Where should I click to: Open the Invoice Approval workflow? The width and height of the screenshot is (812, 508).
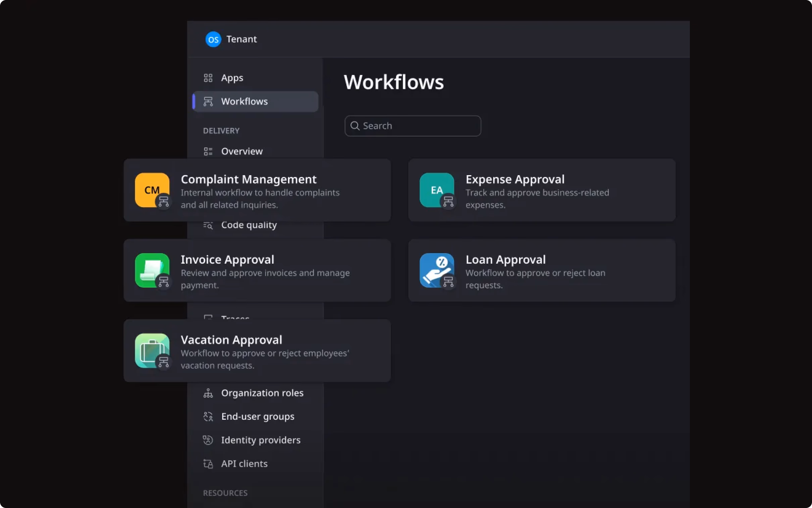pyautogui.click(x=257, y=270)
